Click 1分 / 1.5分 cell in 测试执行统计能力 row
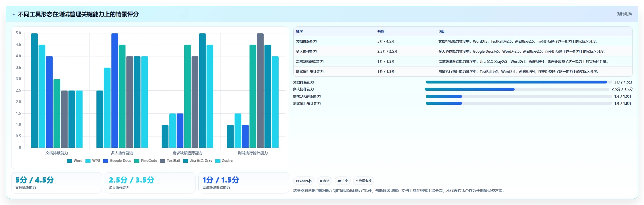This screenshot has width=644, height=205. click(386, 72)
